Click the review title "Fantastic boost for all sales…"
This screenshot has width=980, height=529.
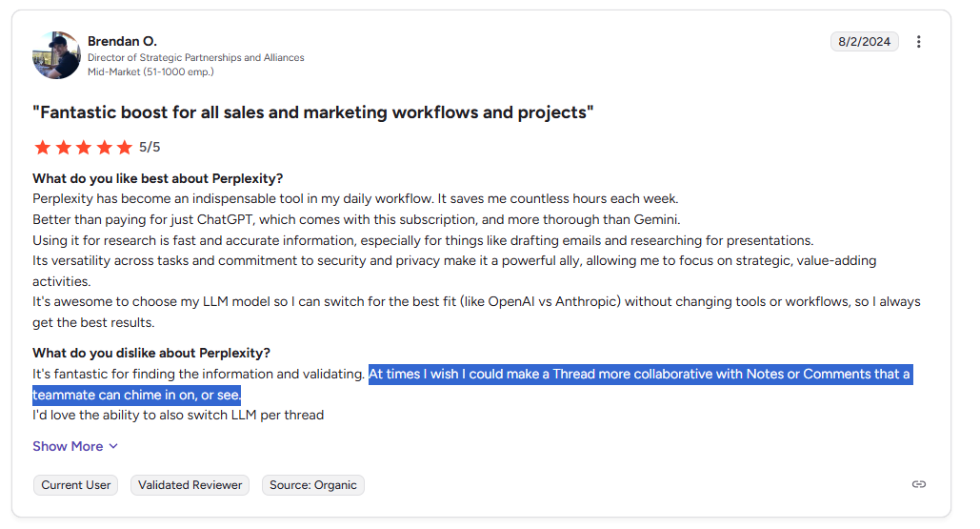click(313, 112)
